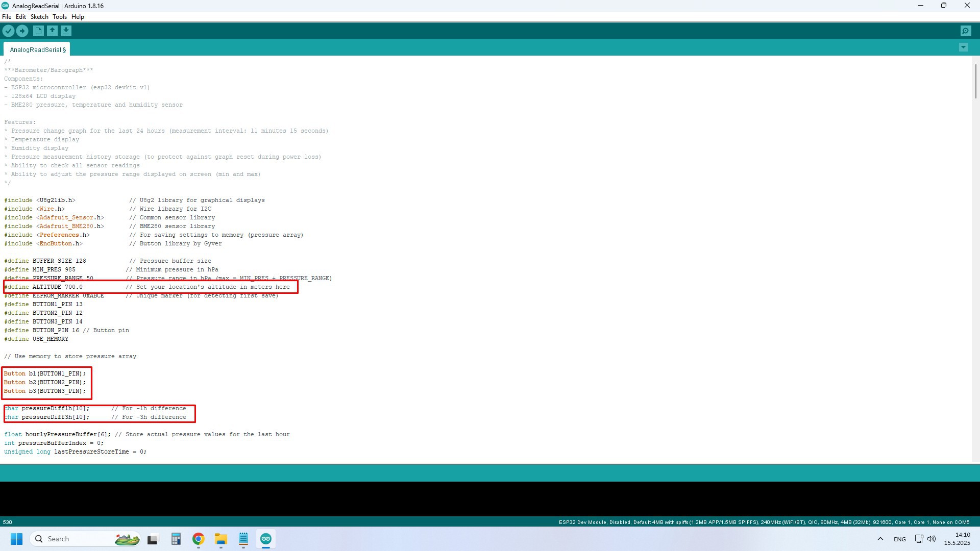This screenshot has width=980, height=551.
Task: Open the Sketch menu
Action: pyautogui.click(x=39, y=17)
